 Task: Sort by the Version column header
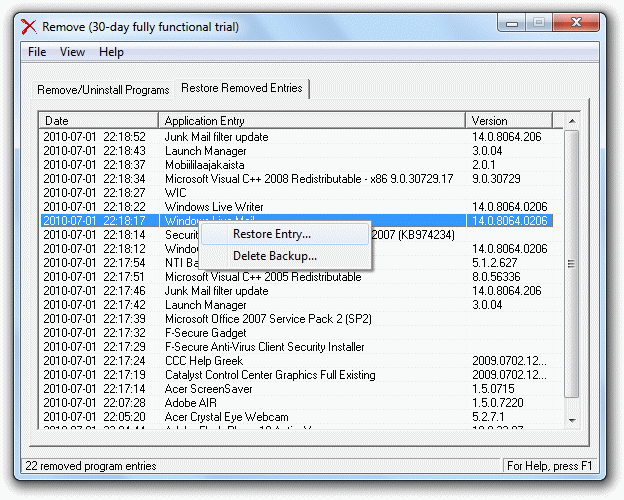tap(509, 121)
